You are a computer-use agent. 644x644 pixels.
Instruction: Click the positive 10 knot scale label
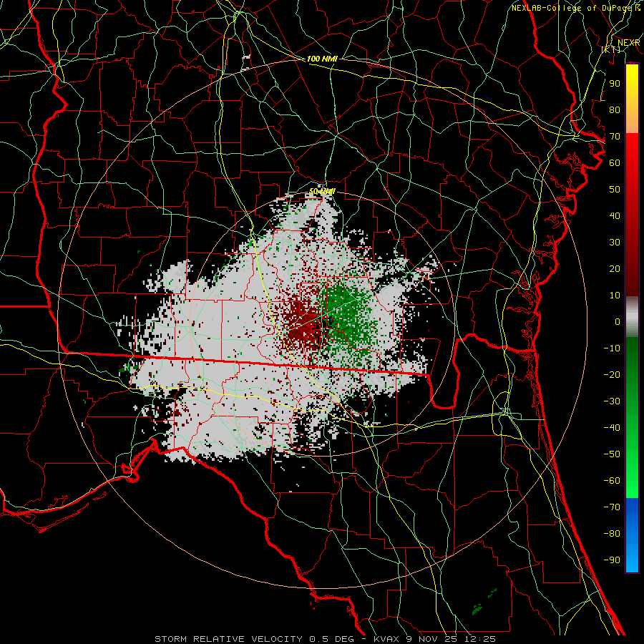coord(615,296)
